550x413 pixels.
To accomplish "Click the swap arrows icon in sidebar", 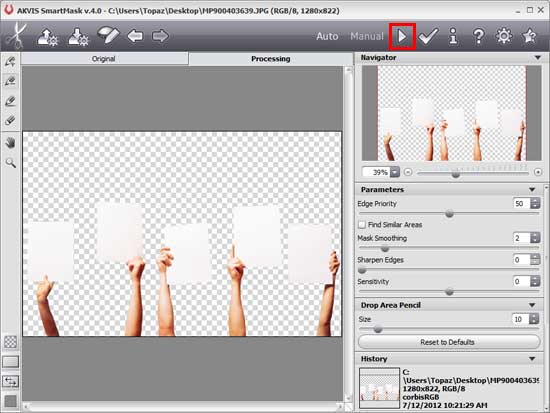I will tap(10, 381).
